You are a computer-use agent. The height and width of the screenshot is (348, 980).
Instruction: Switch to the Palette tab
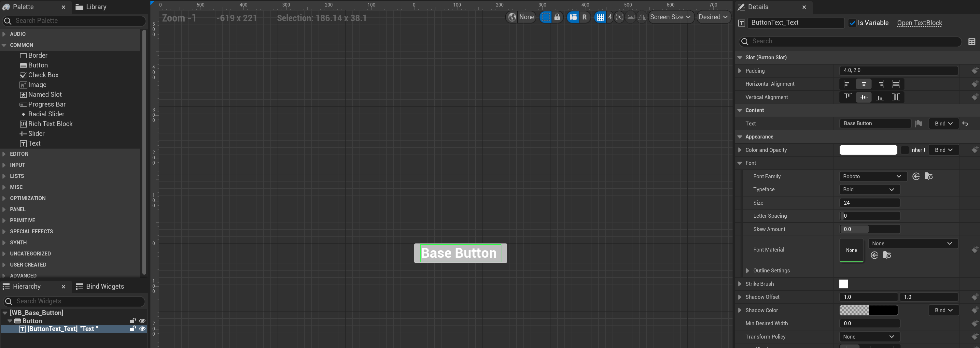click(23, 7)
